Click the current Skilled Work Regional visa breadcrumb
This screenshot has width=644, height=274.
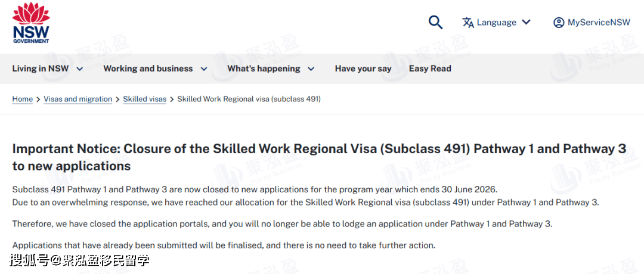pos(249,99)
